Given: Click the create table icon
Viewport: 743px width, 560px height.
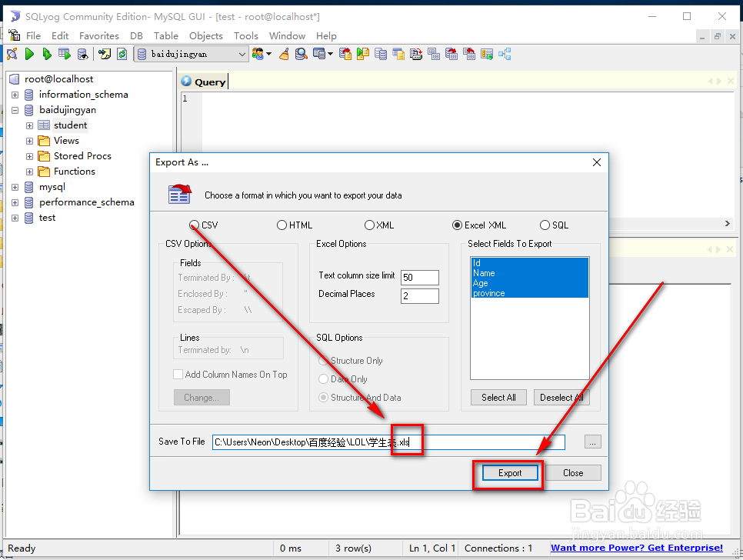Looking at the screenshot, I should (x=434, y=54).
